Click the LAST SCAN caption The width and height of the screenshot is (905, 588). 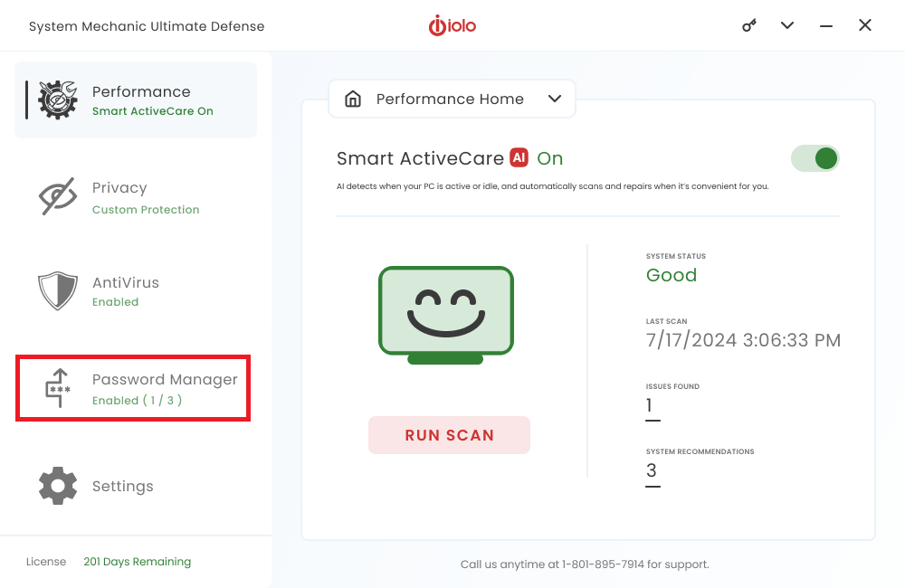667,321
